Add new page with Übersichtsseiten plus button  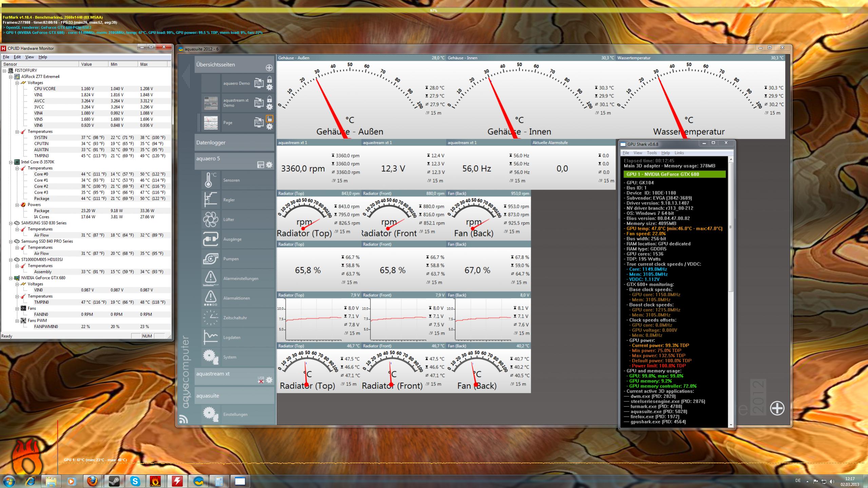269,68
